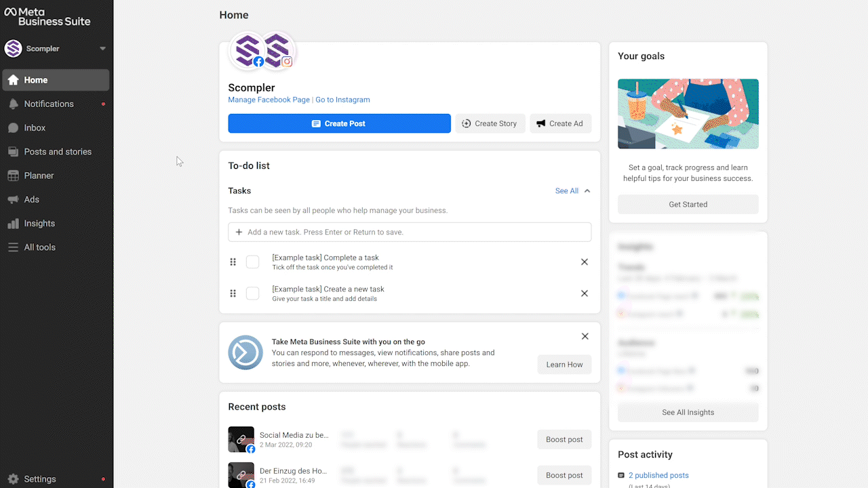Click the 'Add a new task' field
Image resolution: width=868 pixels, height=488 pixels.
tap(410, 232)
